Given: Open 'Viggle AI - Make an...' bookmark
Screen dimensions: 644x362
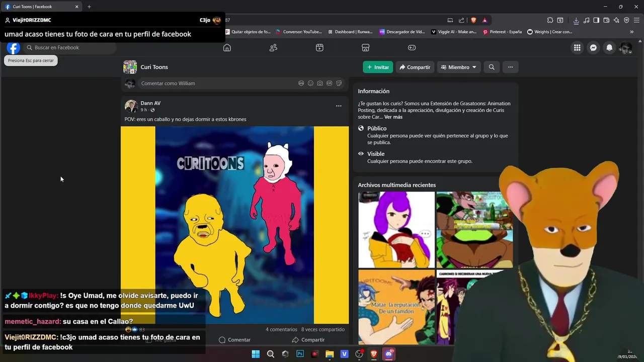Looking at the screenshot, I should [454, 32].
